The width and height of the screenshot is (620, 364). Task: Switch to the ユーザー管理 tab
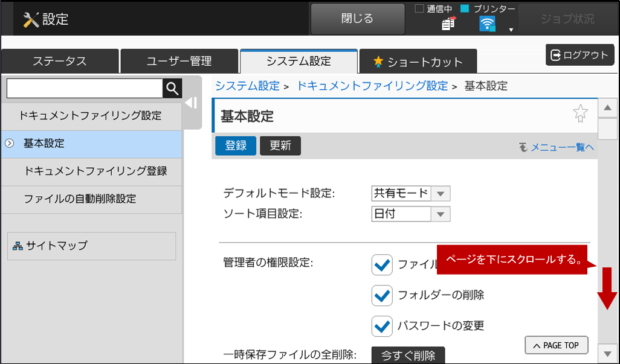click(179, 61)
